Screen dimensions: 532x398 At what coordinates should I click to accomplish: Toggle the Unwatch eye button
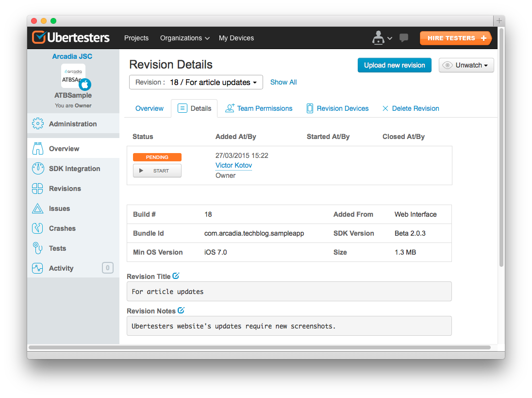point(466,65)
